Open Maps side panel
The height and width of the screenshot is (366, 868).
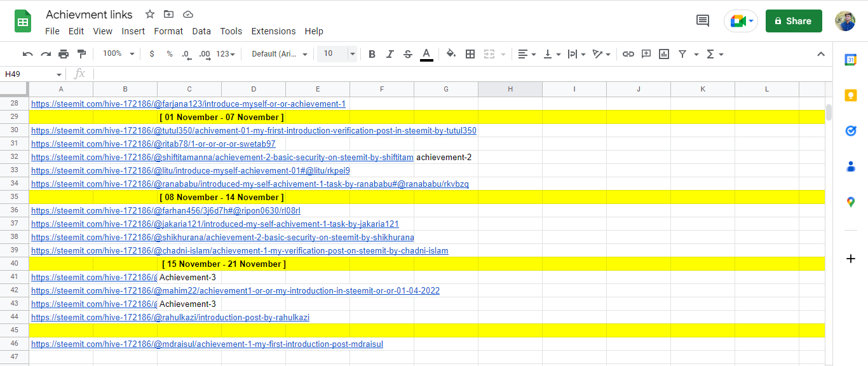coord(850,202)
